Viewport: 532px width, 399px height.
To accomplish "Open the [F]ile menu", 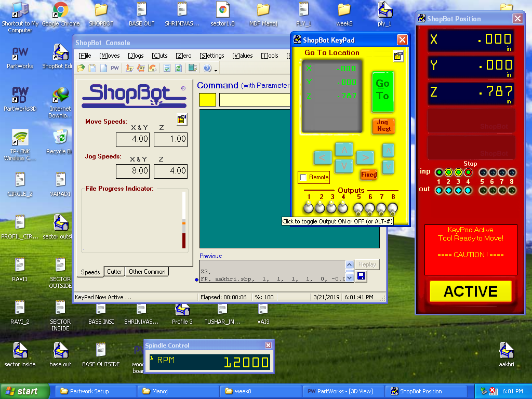I will [x=85, y=56].
